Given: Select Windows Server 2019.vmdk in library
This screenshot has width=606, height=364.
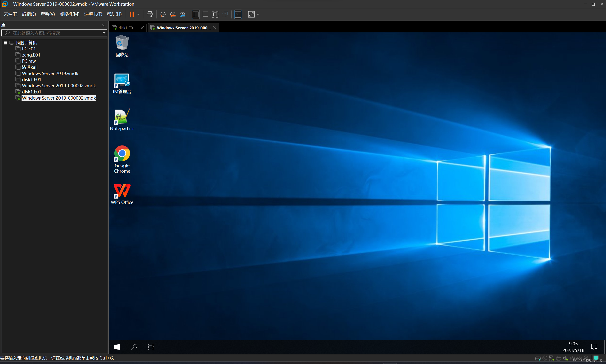Looking at the screenshot, I should (x=50, y=73).
